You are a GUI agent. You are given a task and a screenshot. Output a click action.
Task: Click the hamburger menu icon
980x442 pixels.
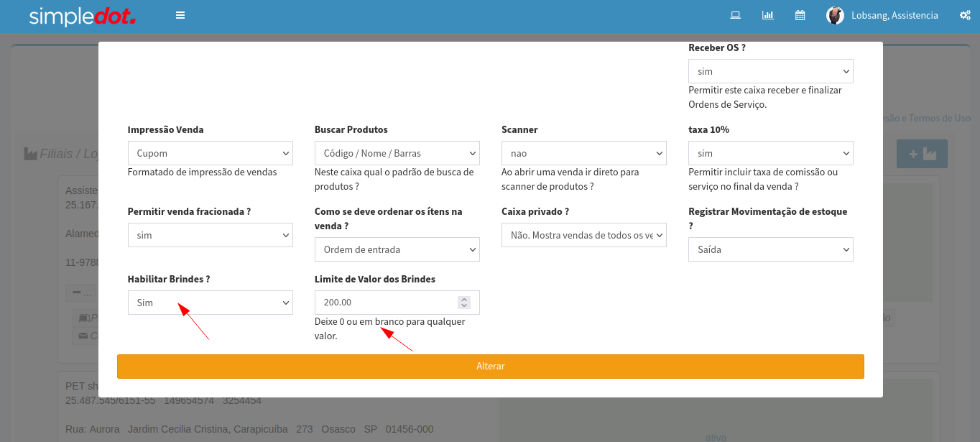(x=180, y=15)
